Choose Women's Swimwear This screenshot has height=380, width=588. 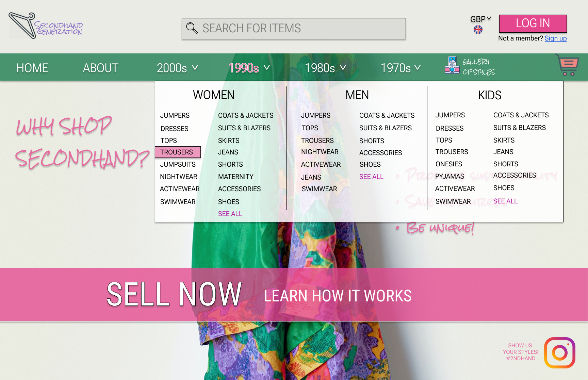point(178,202)
